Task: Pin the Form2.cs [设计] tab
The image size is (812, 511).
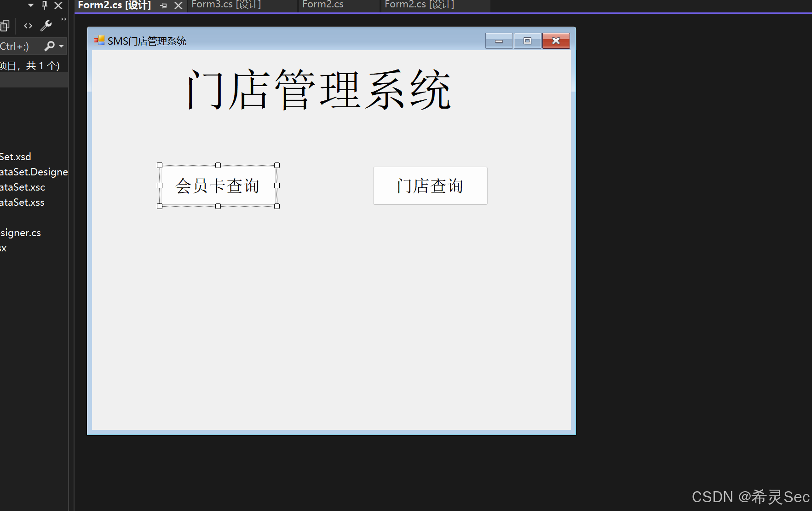Action: pos(164,6)
